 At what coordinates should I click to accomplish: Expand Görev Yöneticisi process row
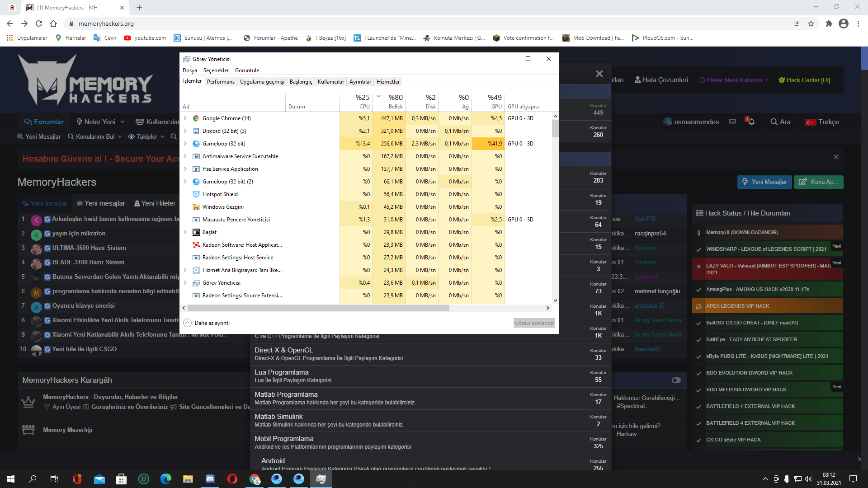pyautogui.click(x=185, y=283)
